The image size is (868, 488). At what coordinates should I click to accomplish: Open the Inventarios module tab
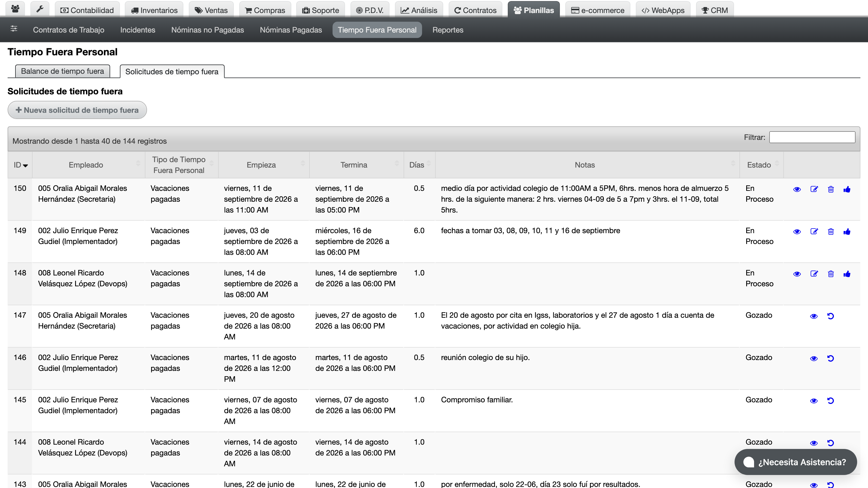point(154,10)
